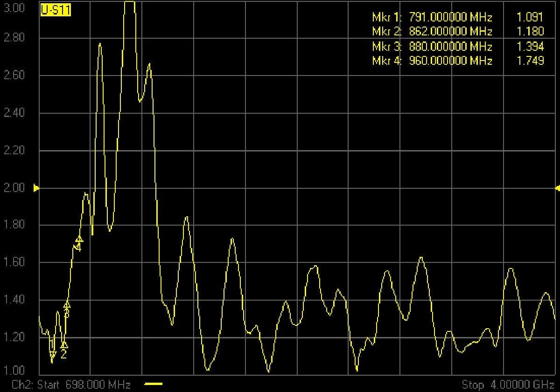Image resolution: width=560 pixels, height=392 pixels.
Task: Click the Mkr 3 880 MHz readout
Action: point(432,47)
